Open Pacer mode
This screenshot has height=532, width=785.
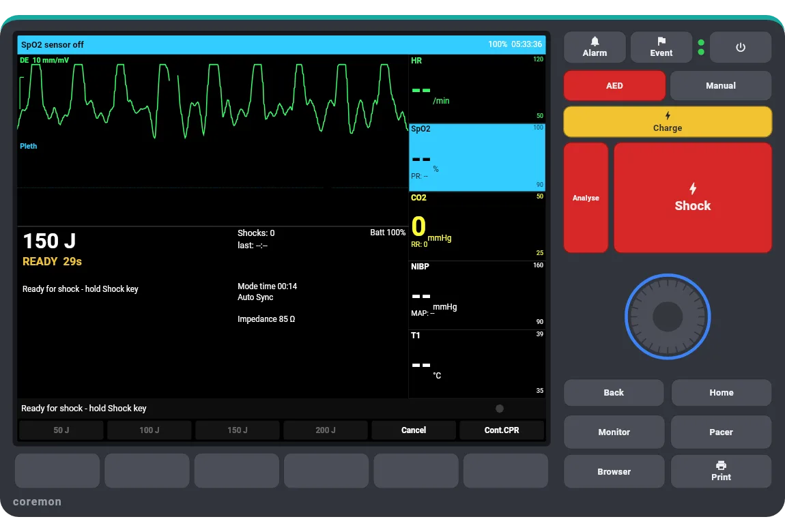(x=721, y=432)
